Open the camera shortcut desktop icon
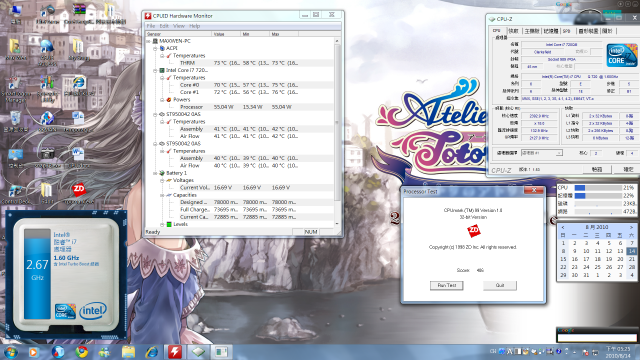This screenshot has width=640, height=360. [x=47, y=157]
